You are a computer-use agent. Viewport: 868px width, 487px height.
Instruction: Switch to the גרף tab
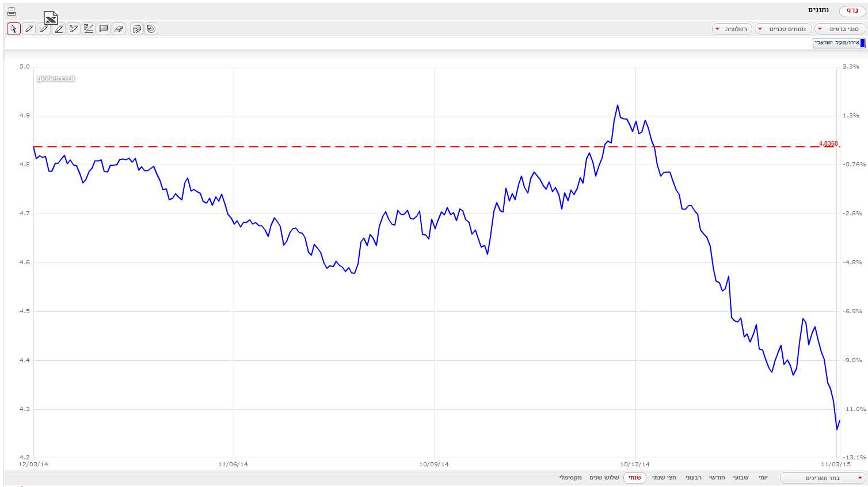click(x=852, y=11)
